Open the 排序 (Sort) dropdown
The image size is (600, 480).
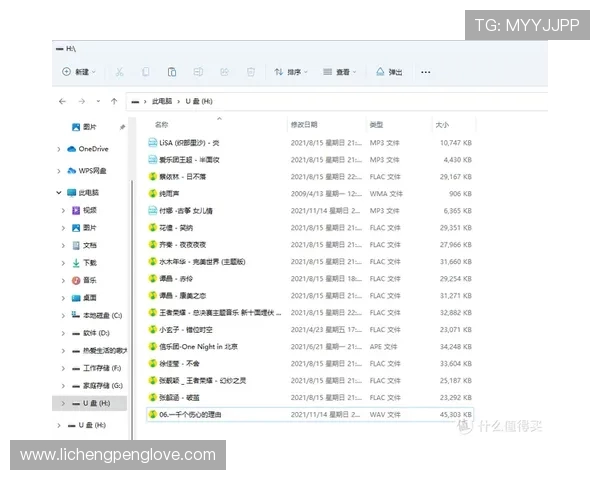[292, 72]
